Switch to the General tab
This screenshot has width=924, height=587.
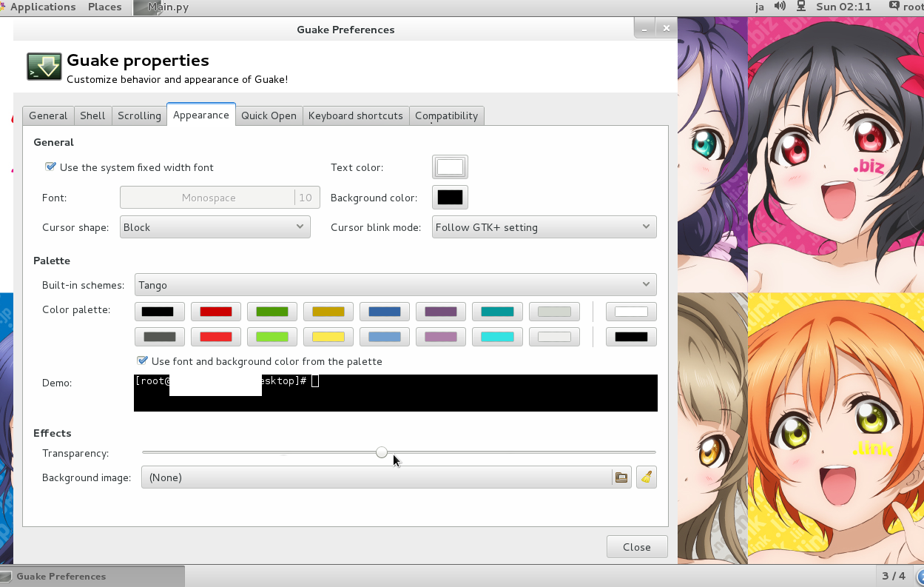[48, 115]
